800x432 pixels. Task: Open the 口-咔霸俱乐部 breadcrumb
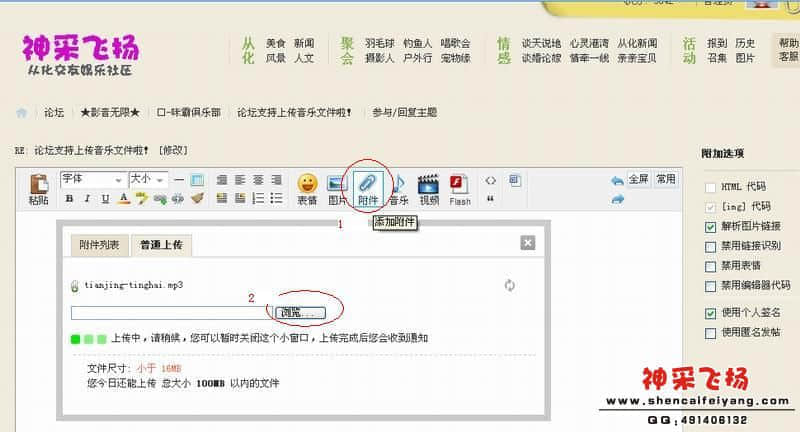pos(189,113)
